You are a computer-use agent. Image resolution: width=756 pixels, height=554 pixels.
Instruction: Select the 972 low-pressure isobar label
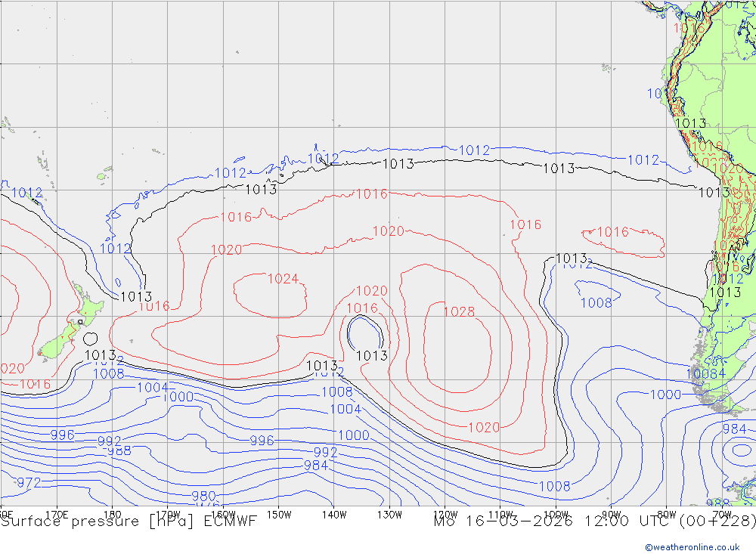(x=29, y=483)
